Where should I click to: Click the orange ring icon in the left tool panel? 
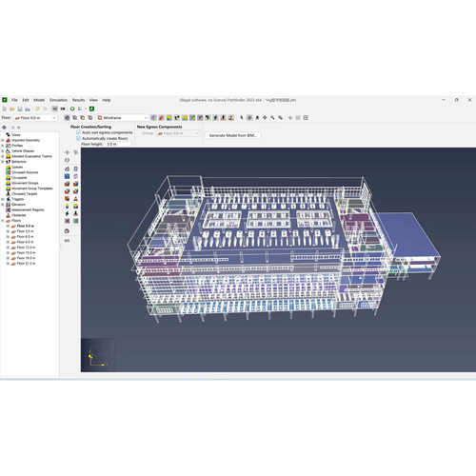pos(67,231)
